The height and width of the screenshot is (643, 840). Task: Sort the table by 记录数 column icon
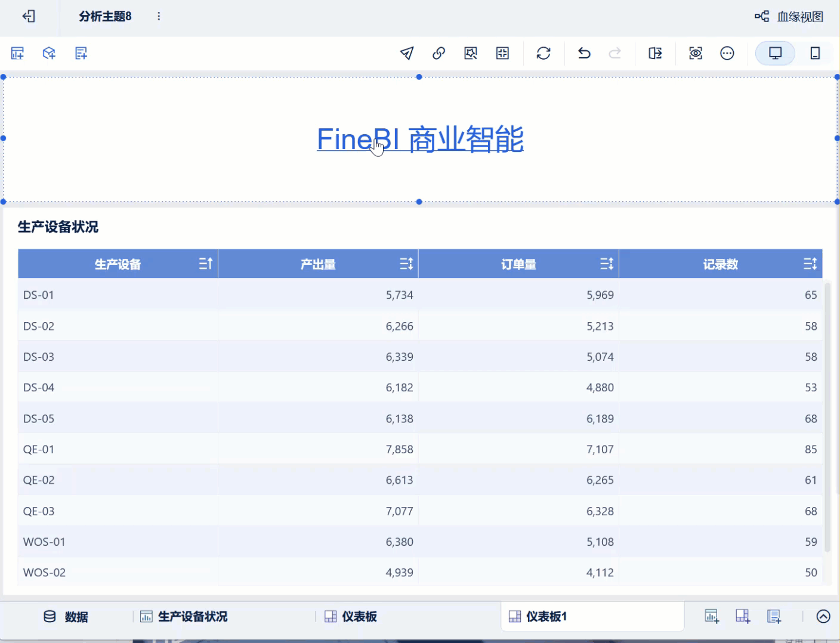pyautogui.click(x=810, y=264)
